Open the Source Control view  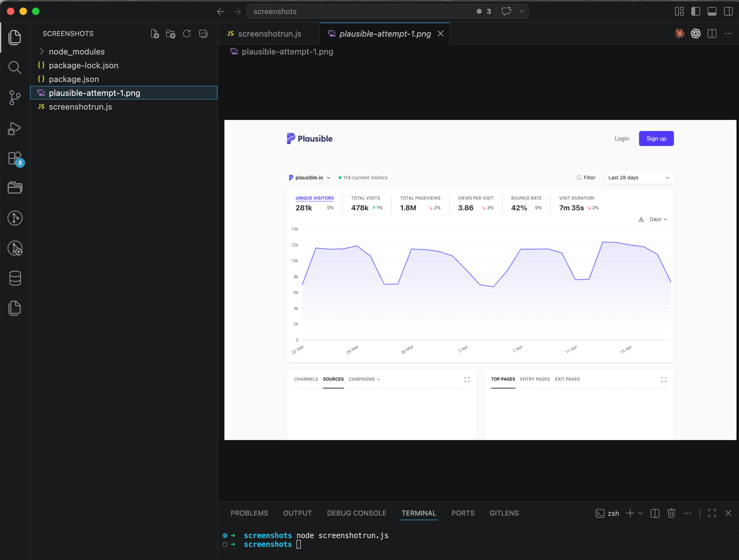[15, 98]
